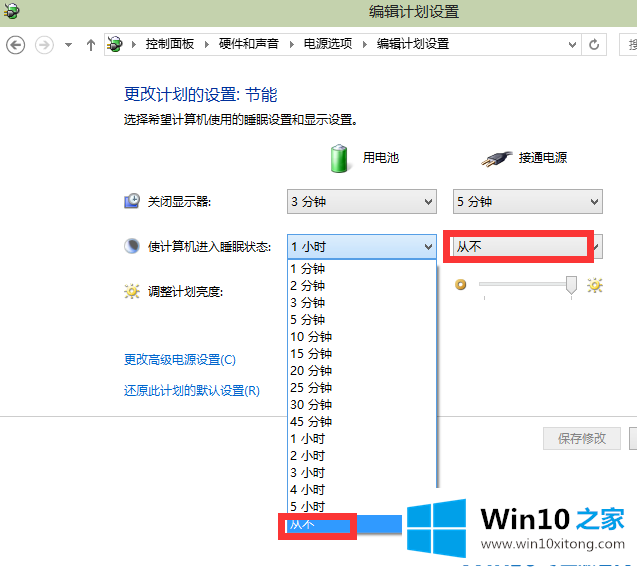Open the address bar history dropdown
637x570 pixels.
572,45
